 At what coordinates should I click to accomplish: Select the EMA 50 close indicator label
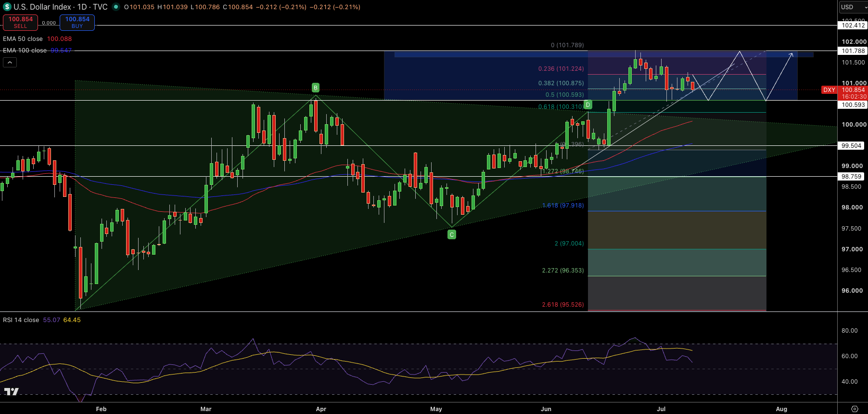[23, 39]
